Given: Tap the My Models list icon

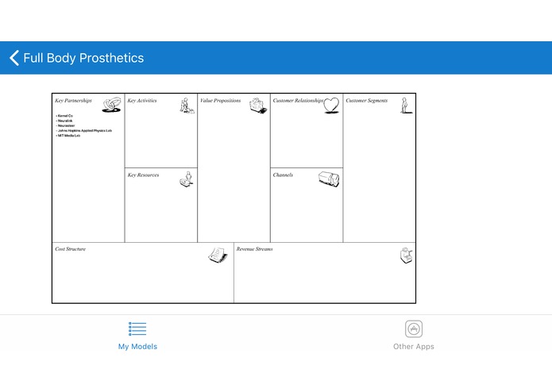Looking at the screenshot, I should click(137, 329).
